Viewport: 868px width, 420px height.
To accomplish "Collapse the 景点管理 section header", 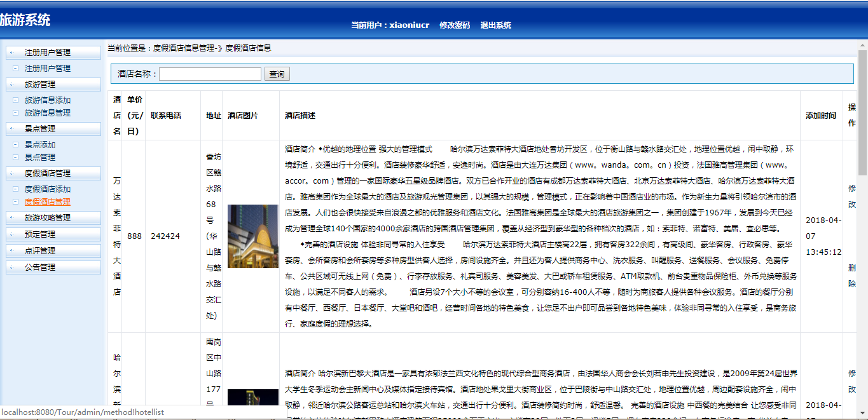I will pos(53,128).
